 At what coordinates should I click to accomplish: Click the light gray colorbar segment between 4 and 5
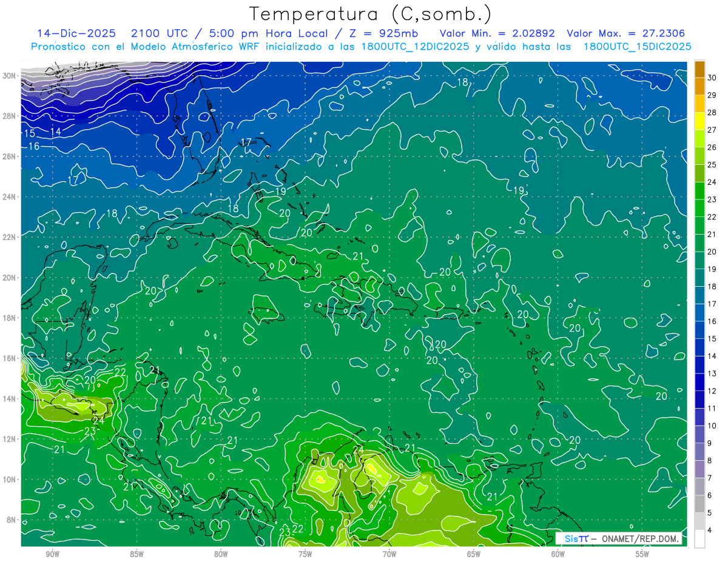pos(700,521)
